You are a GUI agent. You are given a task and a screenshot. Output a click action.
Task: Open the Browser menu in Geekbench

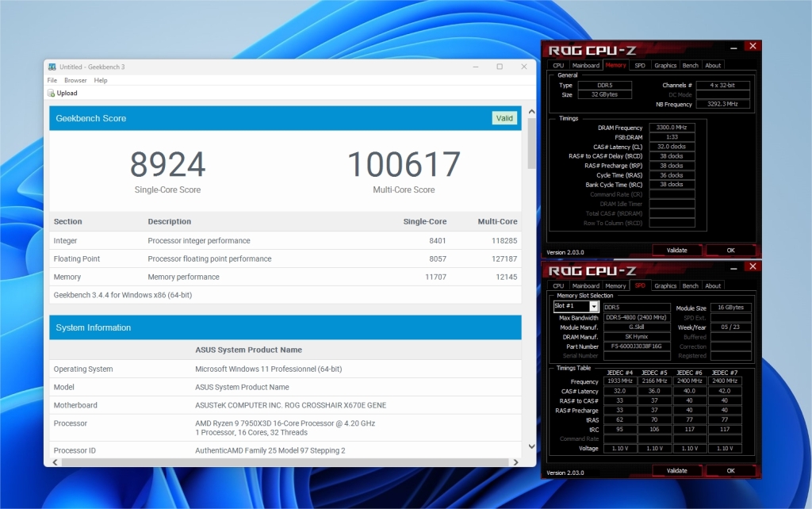pos(75,80)
